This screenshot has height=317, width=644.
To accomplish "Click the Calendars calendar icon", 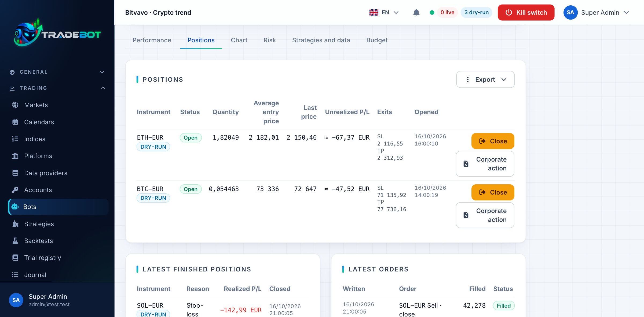I will click(x=15, y=122).
